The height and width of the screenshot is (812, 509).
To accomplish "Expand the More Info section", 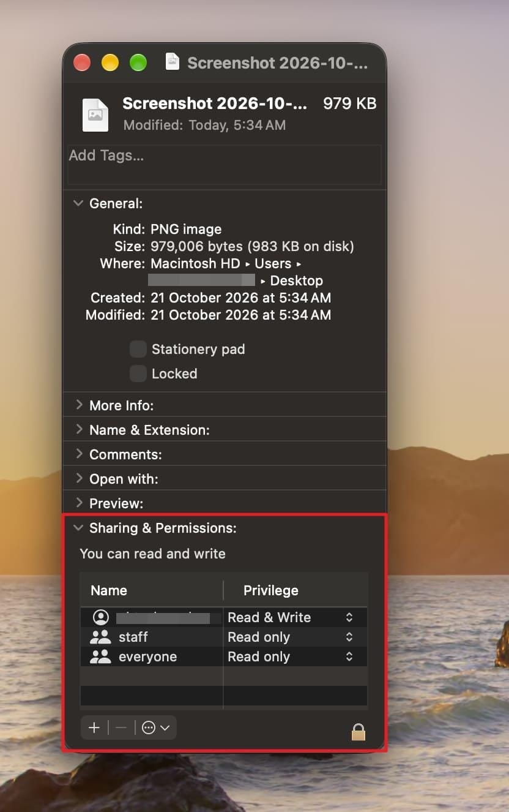I will [x=78, y=405].
